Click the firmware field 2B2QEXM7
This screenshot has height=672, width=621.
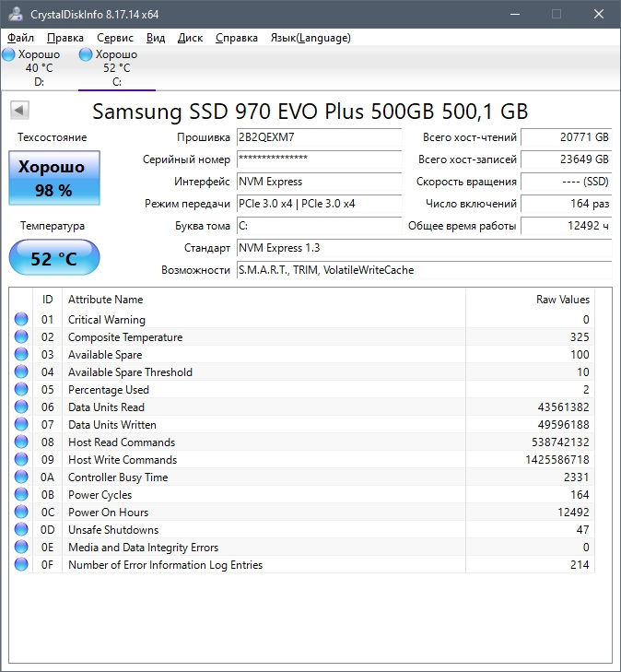(319, 137)
